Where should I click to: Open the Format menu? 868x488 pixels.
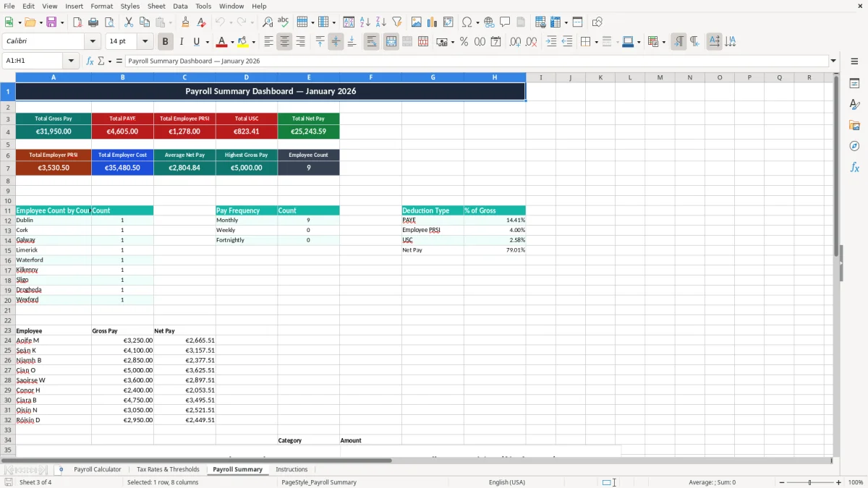pyautogui.click(x=101, y=6)
